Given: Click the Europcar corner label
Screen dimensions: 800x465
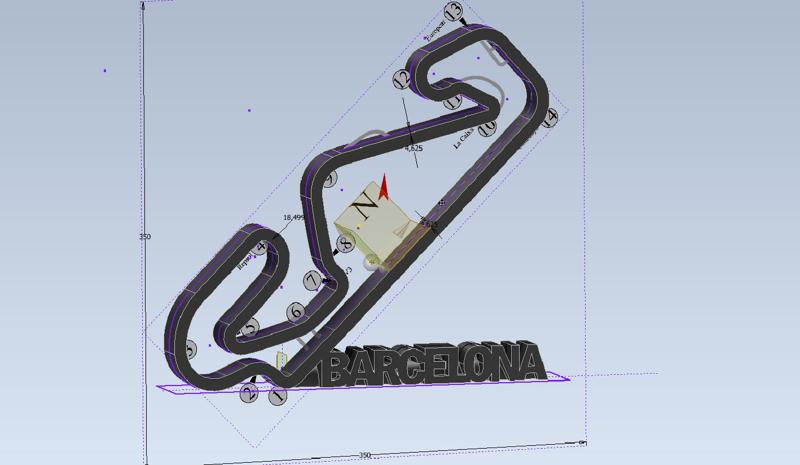Looking at the screenshot, I should coord(435,30).
